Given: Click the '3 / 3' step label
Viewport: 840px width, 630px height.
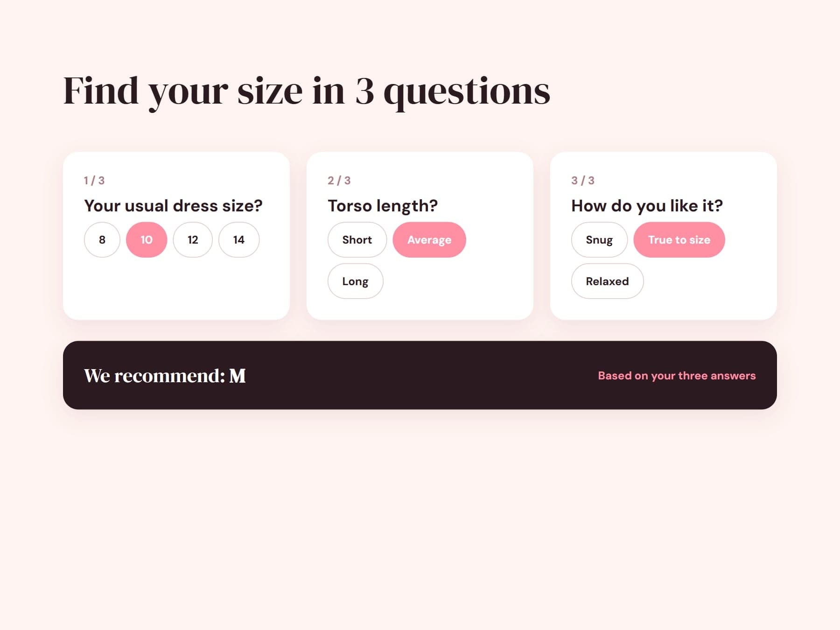Looking at the screenshot, I should pos(583,181).
